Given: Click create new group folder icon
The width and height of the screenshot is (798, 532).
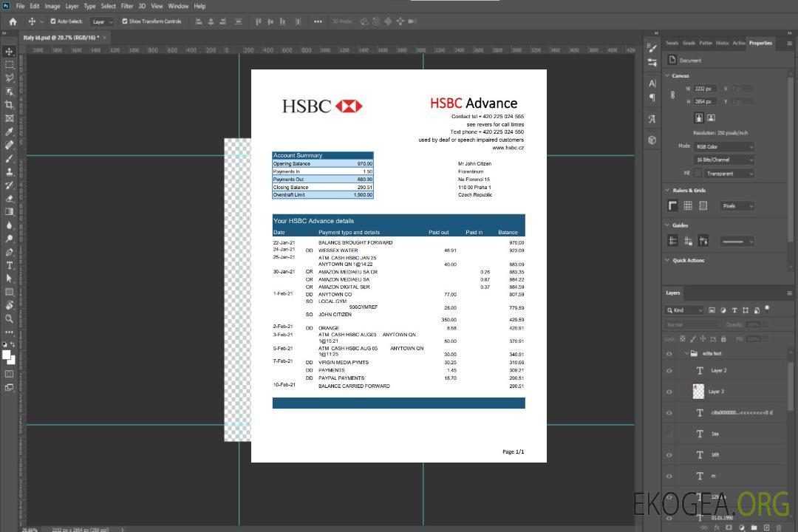Looking at the screenshot, I should pyautogui.click(x=754, y=528).
